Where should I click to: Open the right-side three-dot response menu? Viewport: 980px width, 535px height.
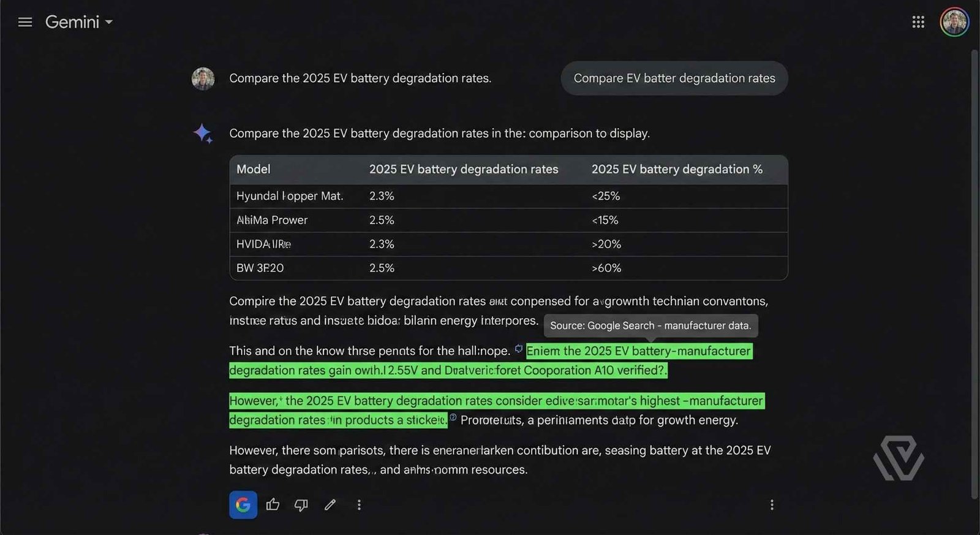[771, 504]
